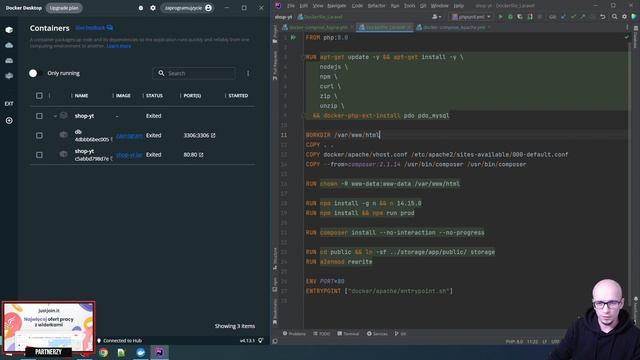Open the TODO tool window

[x=322, y=334]
